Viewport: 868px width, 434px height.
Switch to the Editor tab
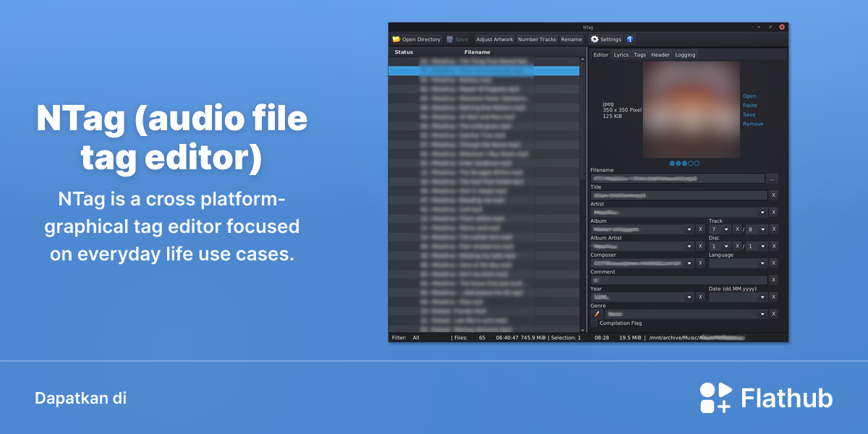601,55
